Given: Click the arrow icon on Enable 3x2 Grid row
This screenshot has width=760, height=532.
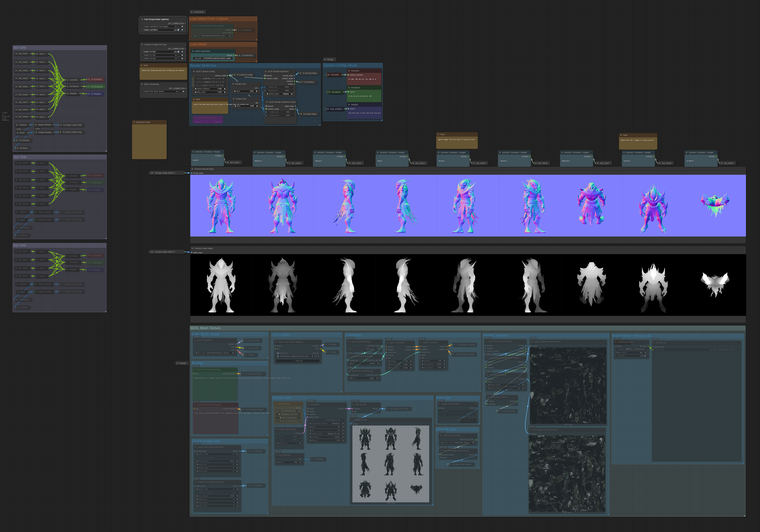Looking at the screenshot, I should [182, 55].
